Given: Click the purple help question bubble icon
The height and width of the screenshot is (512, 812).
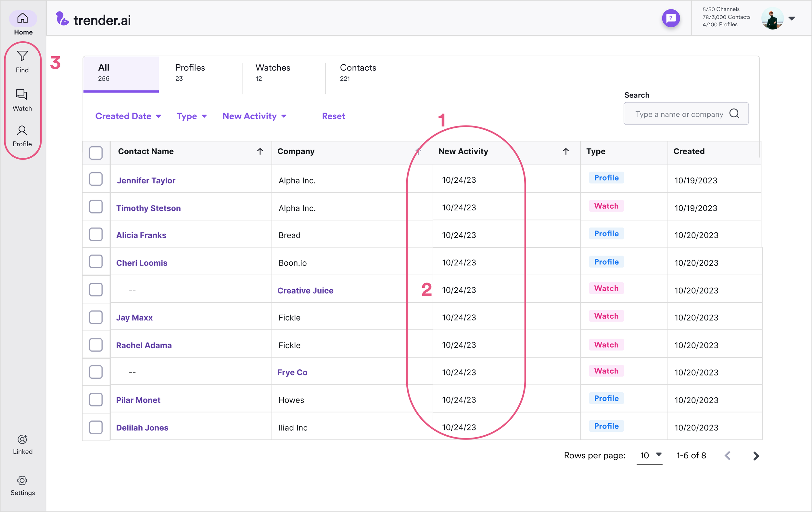Looking at the screenshot, I should click(x=670, y=18).
